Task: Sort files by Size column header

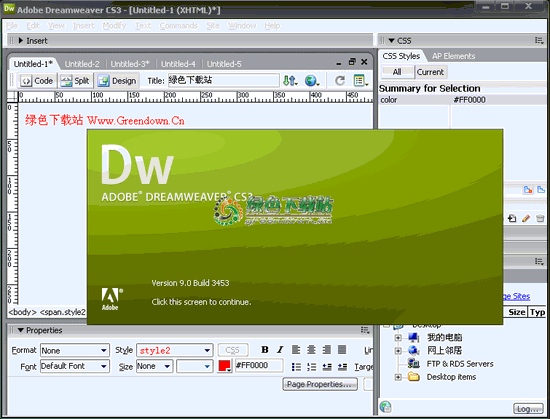Action: (x=517, y=312)
